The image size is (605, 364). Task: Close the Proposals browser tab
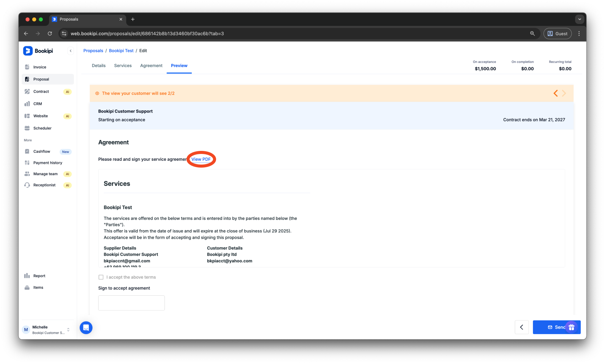tap(121, 19)
